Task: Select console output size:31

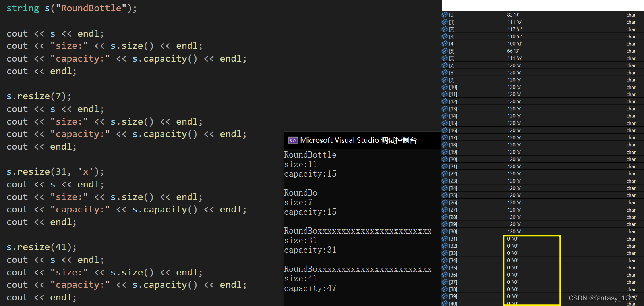Action: pyautogui.click(x=300, y=241)
